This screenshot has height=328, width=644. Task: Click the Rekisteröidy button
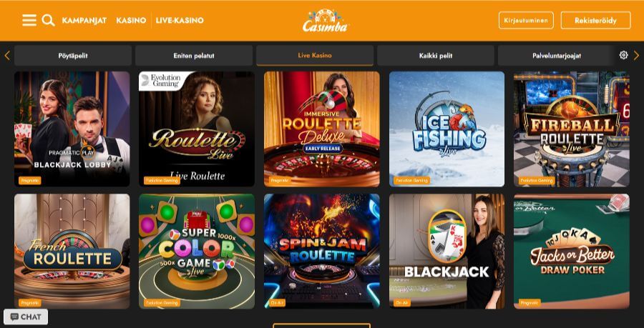pyautogui.click(x=595, y=20)
